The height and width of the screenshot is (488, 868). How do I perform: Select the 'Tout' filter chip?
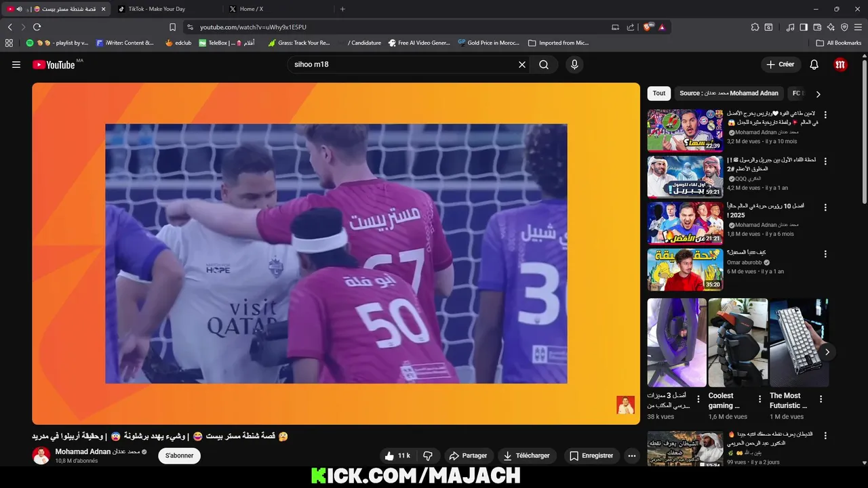(659, 94)
